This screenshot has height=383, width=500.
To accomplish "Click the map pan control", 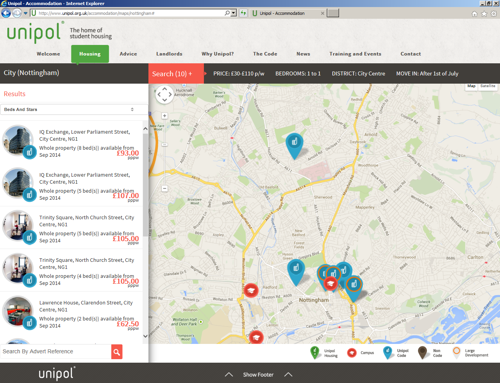I will (x=164, y=94).
